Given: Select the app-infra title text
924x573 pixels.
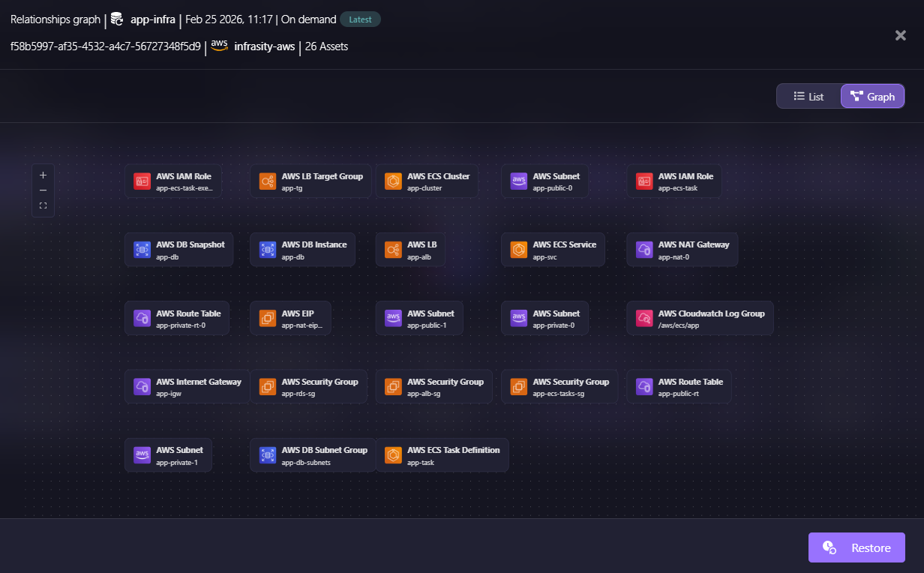Looking at the screenshot, I should coord(153,19).
